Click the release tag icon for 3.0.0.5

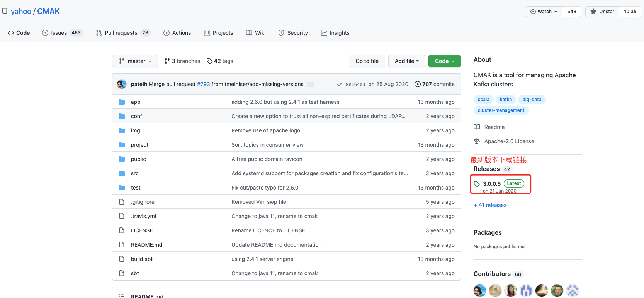(477, 184)
